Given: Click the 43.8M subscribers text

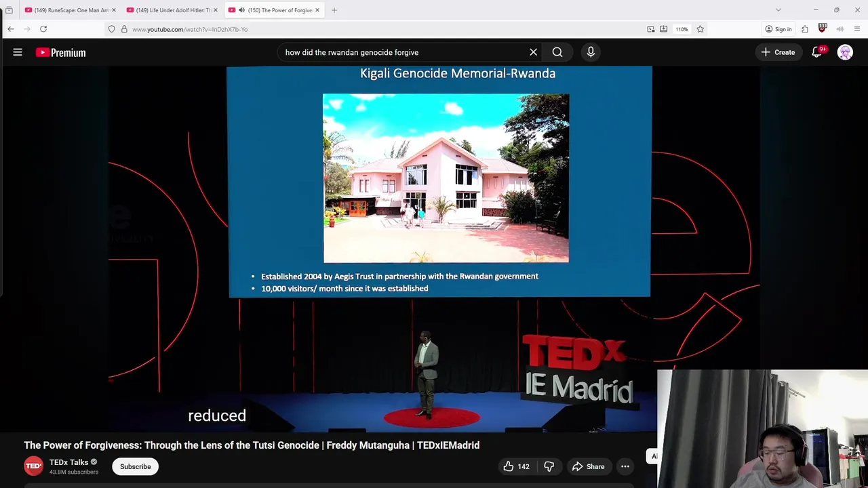Looking at the screenshot, I should (x=74, y=472).
